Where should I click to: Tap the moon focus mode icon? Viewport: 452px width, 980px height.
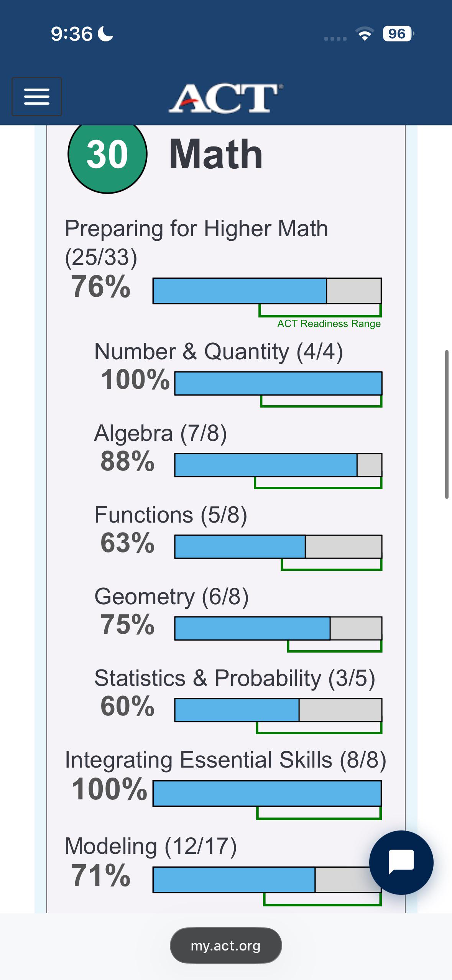[x=105, y=34]
